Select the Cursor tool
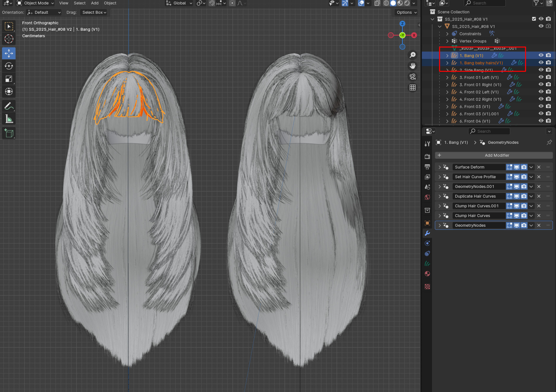Screen dimensions: 556x392 coord(9,39)
